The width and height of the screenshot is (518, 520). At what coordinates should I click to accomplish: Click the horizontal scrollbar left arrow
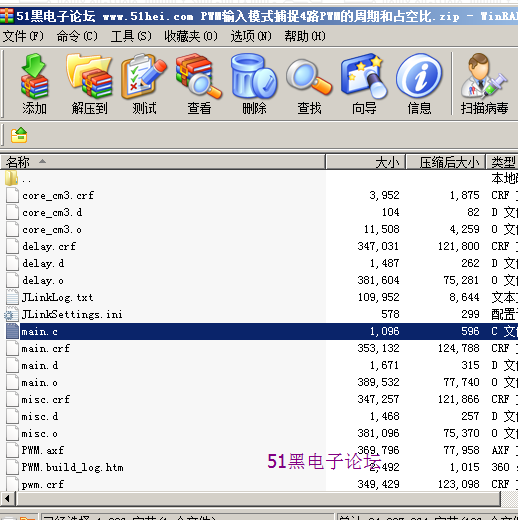click(x=7, y=499)
